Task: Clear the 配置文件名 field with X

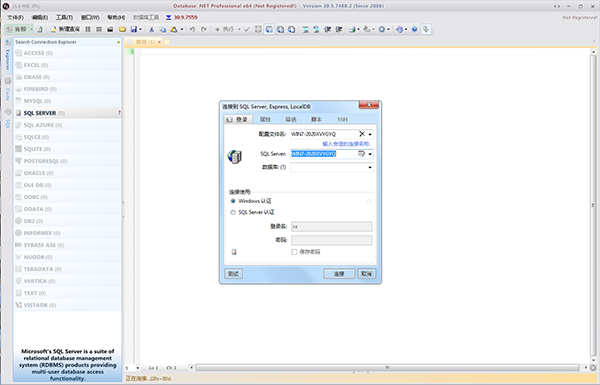Action: 362,134
